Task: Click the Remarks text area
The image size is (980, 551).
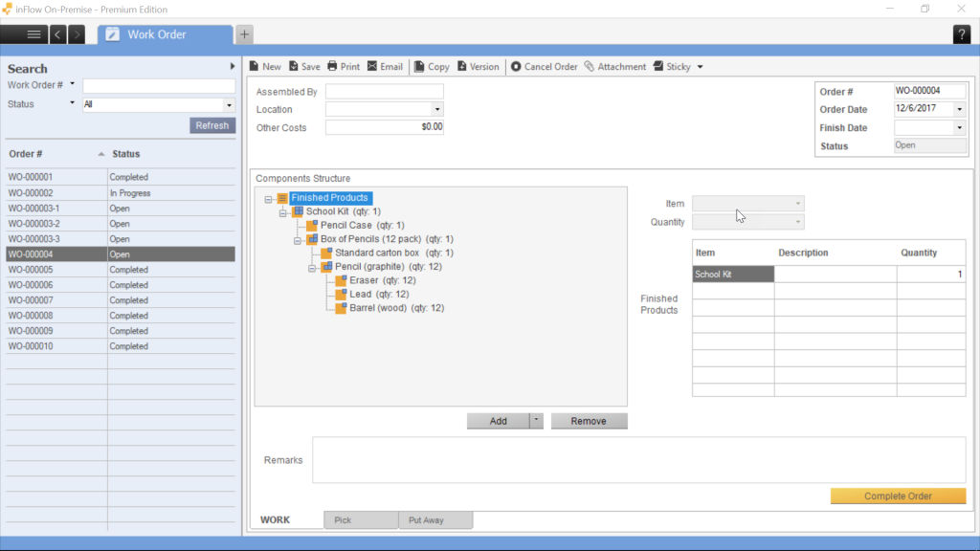Action: pos(638,460)
